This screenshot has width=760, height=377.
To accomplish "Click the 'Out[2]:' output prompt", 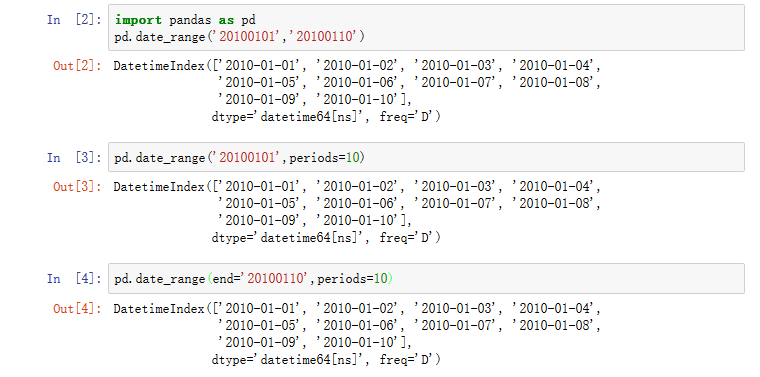I will 78,65.
